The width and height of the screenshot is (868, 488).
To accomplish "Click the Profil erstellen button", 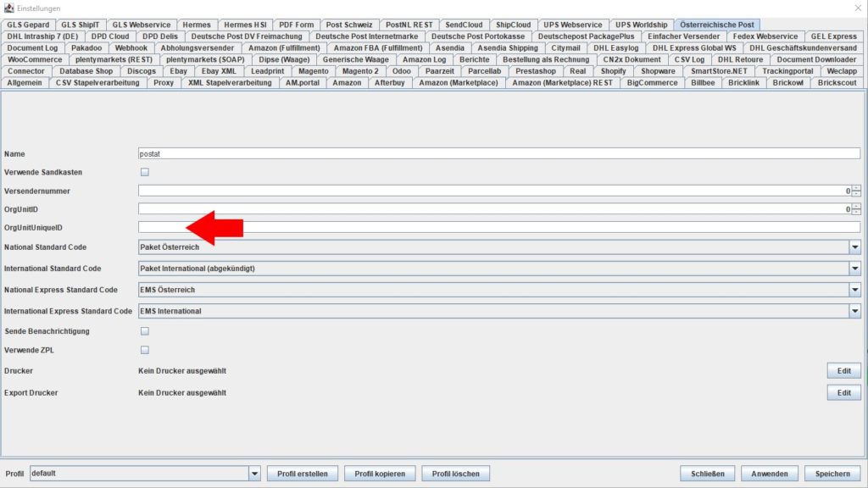I will (303, 474).
